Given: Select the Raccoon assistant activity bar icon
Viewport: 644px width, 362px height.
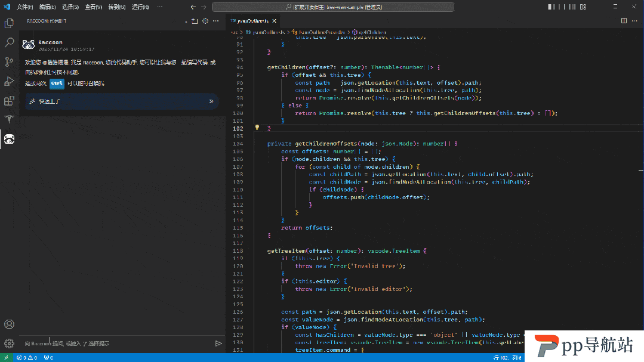Looking at the screenshot, I should 9,139.
